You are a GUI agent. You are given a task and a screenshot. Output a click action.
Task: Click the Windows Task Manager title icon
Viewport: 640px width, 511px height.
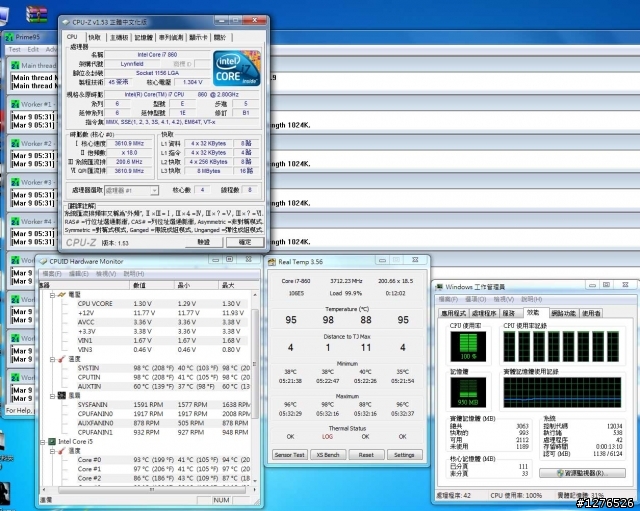[x=440, y=287]
